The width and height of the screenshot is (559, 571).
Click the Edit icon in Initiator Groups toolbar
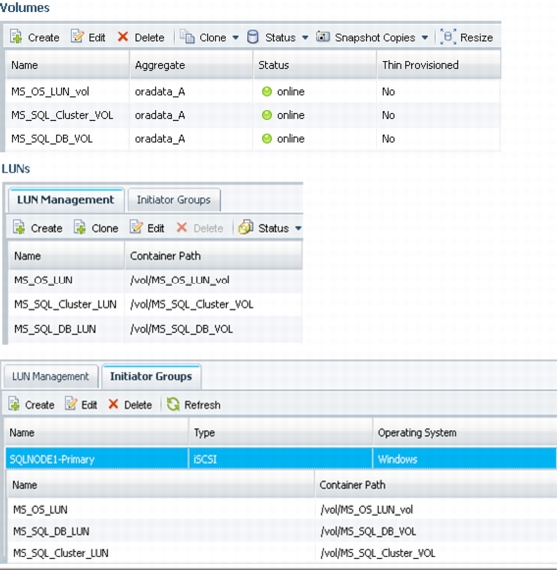[x=71, y=404]
